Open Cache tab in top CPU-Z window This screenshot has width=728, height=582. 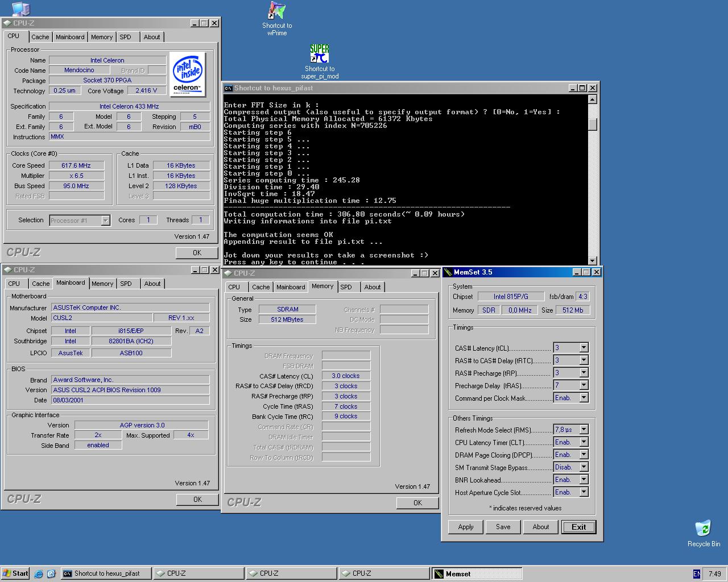(40, 37)
